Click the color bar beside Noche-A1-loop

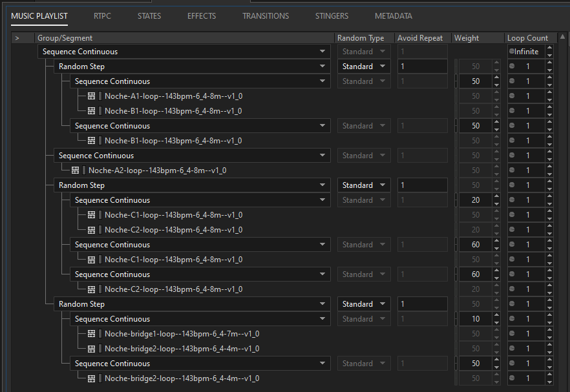point(100,96)
